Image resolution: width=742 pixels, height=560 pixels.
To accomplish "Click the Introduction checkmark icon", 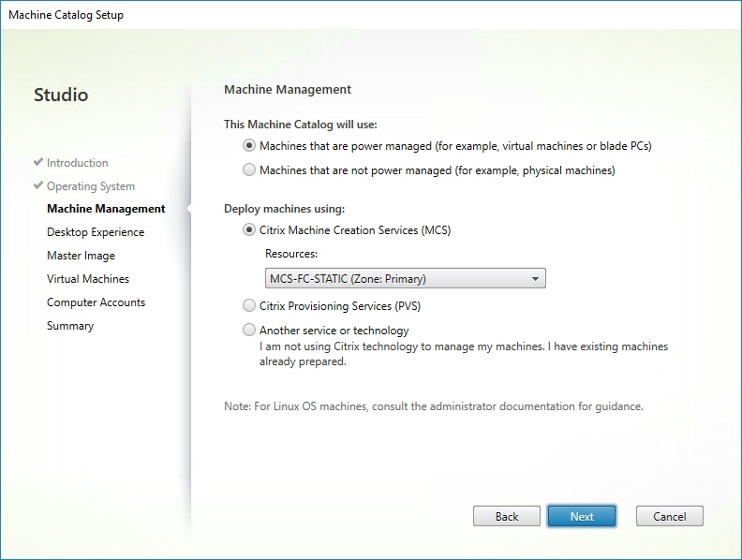I will (38, 162).
